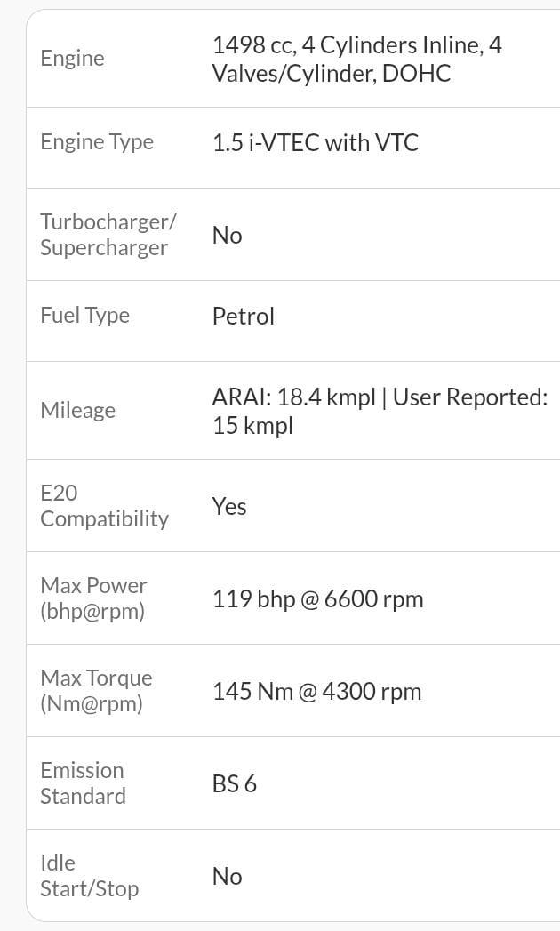The width and height of the screenshot is (560, 931).
Task: Click the Engine Type label
Action: pyautogui.click(x=97, y=142)
